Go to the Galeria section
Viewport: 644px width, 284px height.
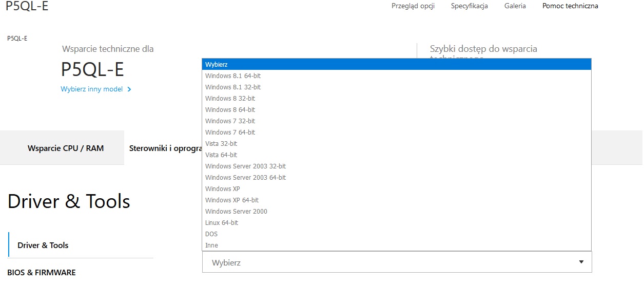point(515,6)
